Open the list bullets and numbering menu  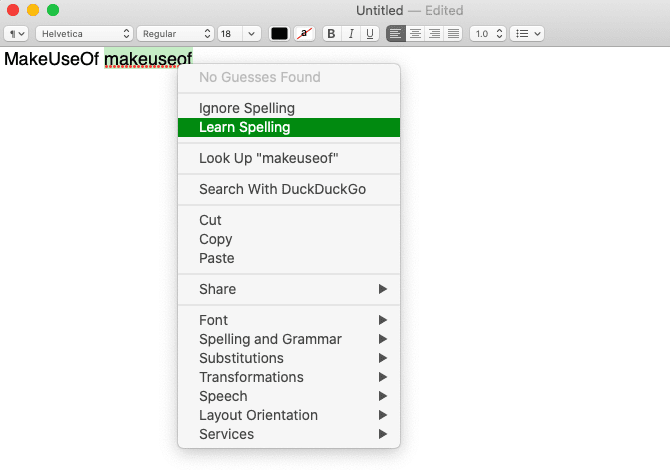(x=526, y=34)
